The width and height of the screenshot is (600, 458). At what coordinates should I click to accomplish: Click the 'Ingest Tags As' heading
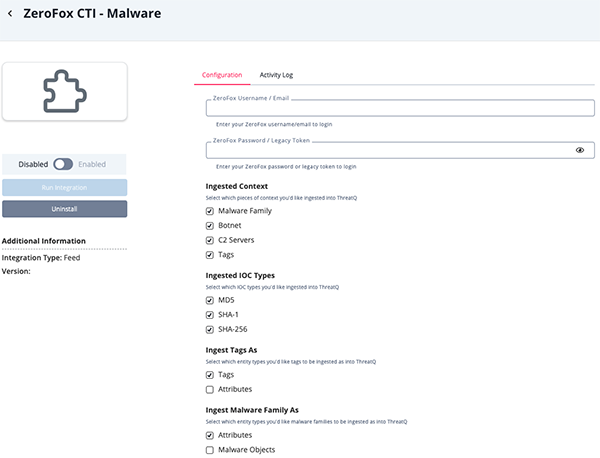[232, 350]
